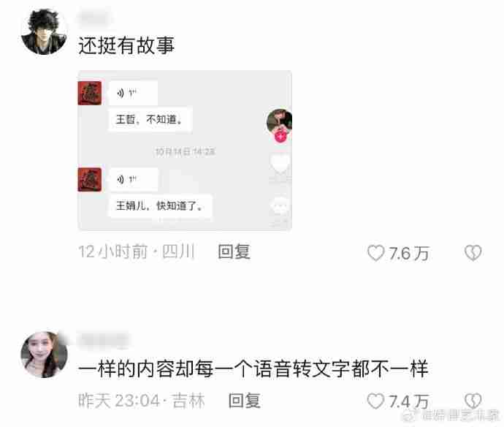Select the 王哲。不知道。 transcription bubble
The image size is (504, 427).
pyautogui.click(x=150, y=119)
